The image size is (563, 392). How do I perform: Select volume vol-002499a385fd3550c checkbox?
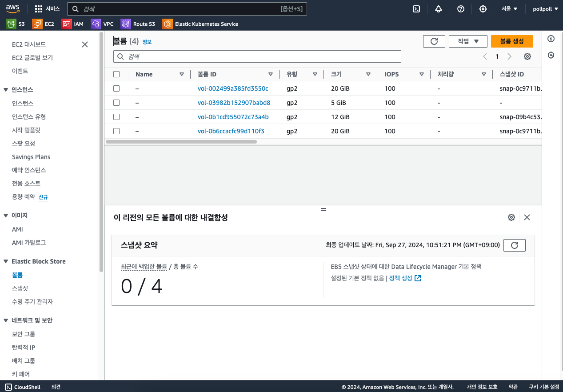[116, 88]
